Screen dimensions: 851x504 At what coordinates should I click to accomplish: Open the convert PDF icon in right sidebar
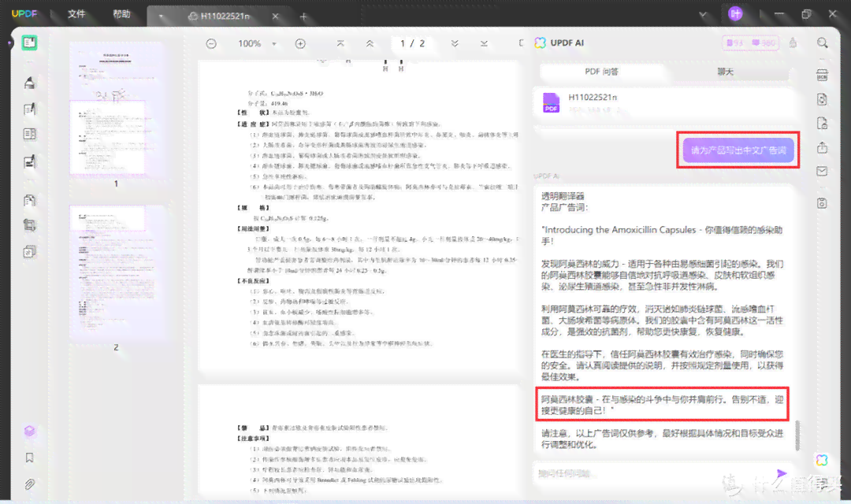(822, 99)
